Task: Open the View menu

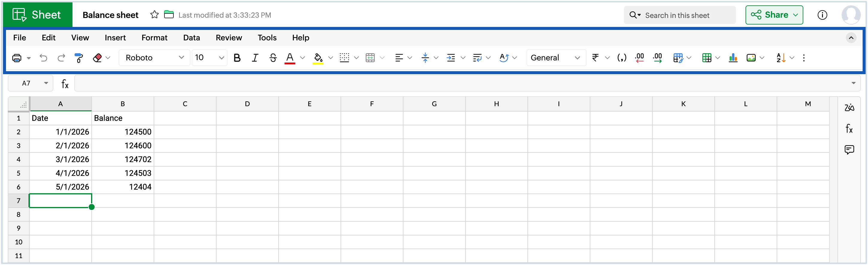Action: coord(80,38)
